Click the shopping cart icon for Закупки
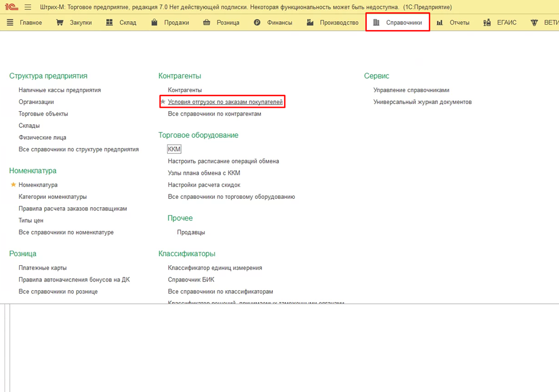This screenshot has height=392, width=559. 60,23
